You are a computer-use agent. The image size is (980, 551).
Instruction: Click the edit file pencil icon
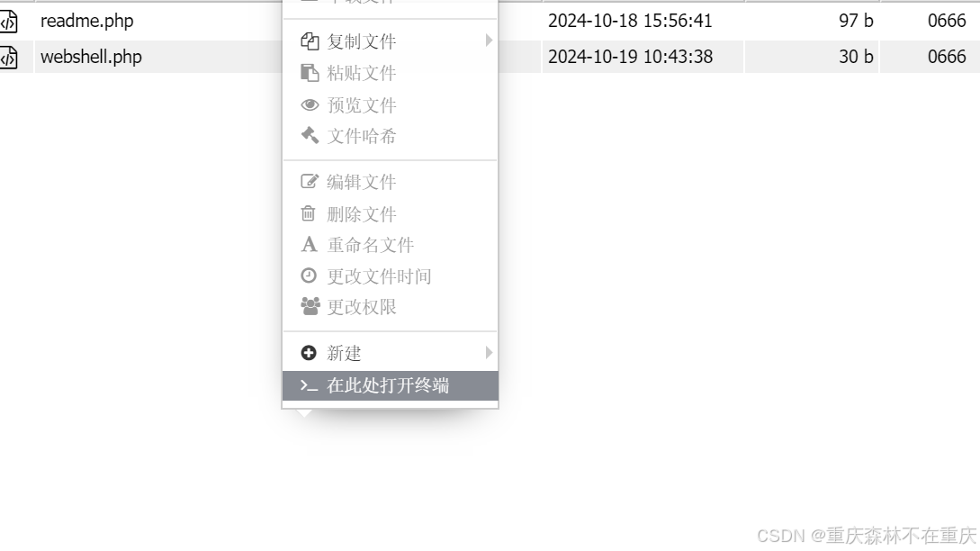pyautogui.click(x=310, y=181)
